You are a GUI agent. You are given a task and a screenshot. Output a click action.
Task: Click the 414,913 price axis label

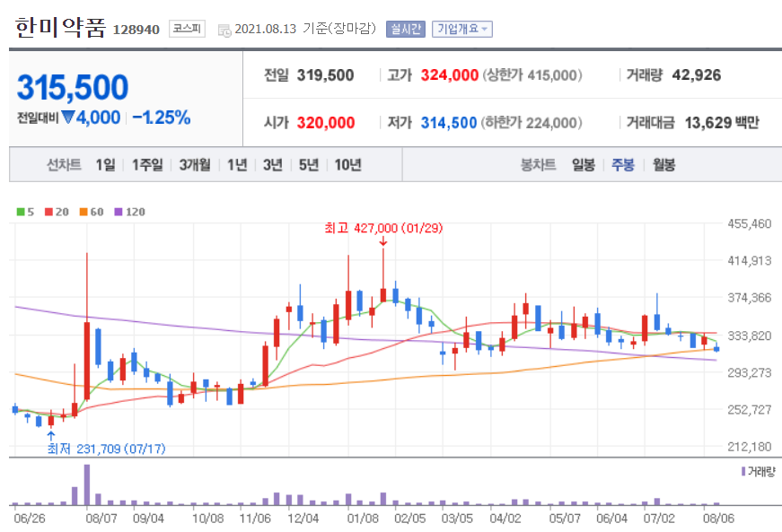coord(749,260)
